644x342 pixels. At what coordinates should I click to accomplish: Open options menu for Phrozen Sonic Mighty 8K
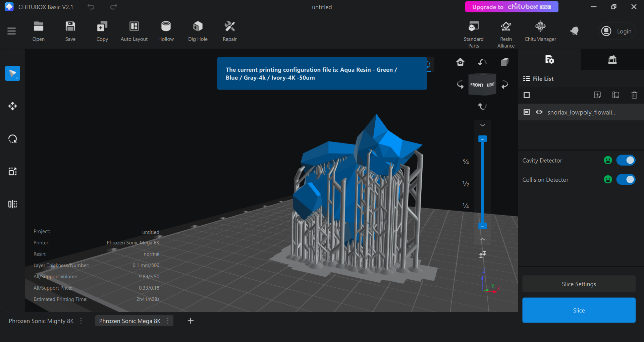[x=81, y=321]
